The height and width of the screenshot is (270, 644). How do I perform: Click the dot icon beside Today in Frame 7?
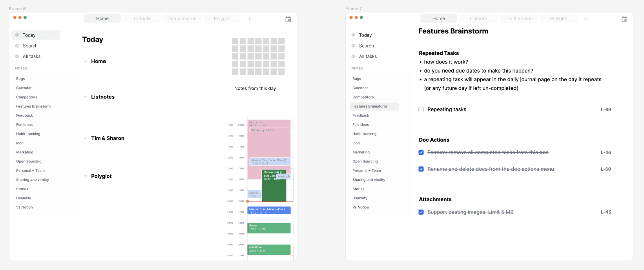click(x=353, y=35)
